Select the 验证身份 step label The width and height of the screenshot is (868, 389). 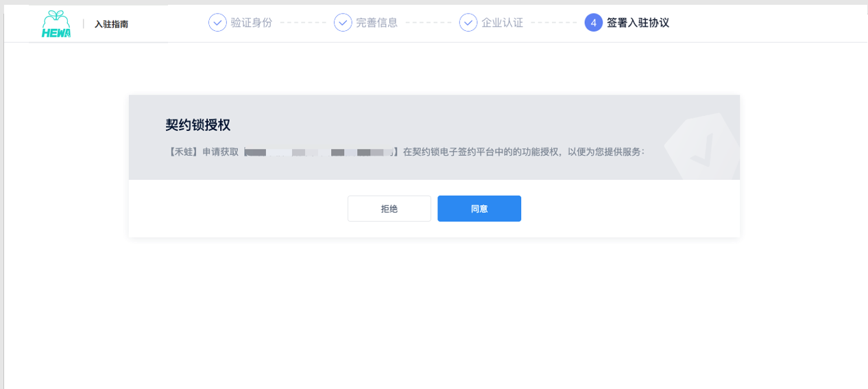252,23
